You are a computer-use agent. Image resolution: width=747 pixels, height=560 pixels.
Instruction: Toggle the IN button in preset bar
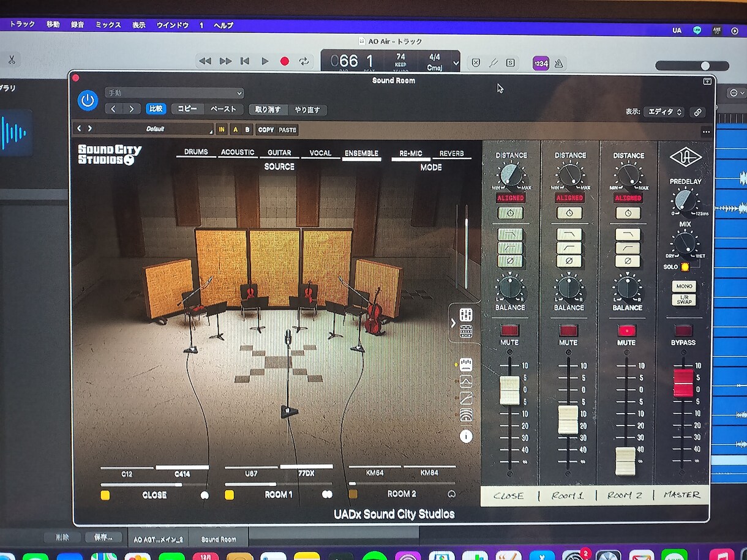(222, 130)
